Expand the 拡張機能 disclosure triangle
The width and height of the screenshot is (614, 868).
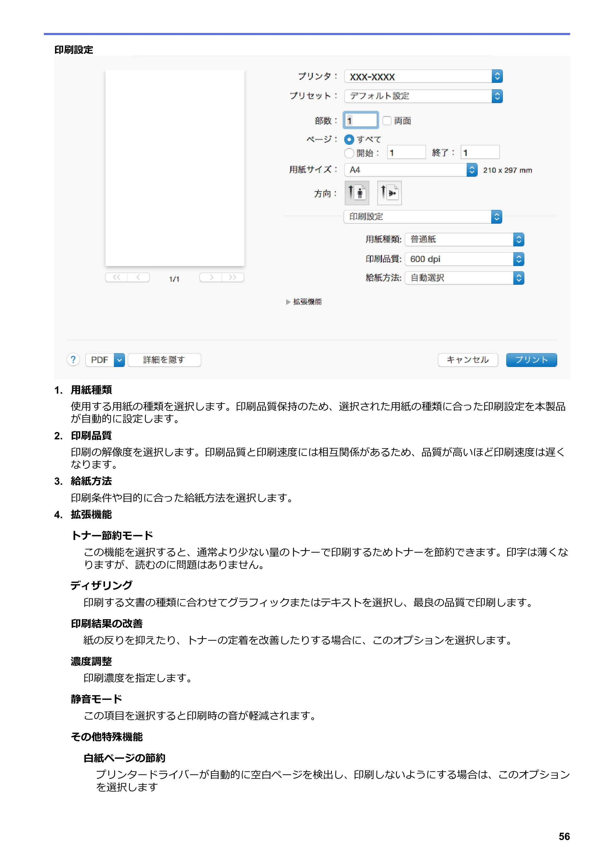point(288,302)
